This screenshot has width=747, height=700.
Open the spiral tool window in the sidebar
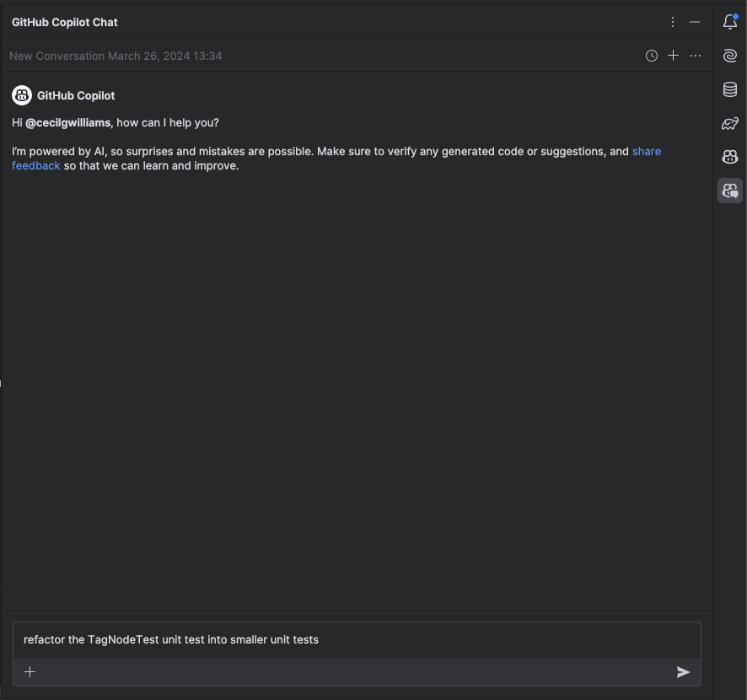click(730, 56)
